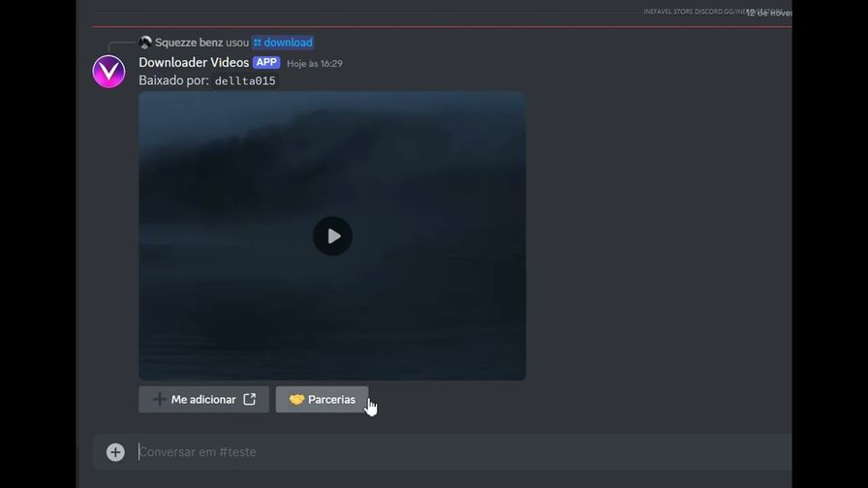
Task: Click the dellta015 code text
Action: (245, 80)
